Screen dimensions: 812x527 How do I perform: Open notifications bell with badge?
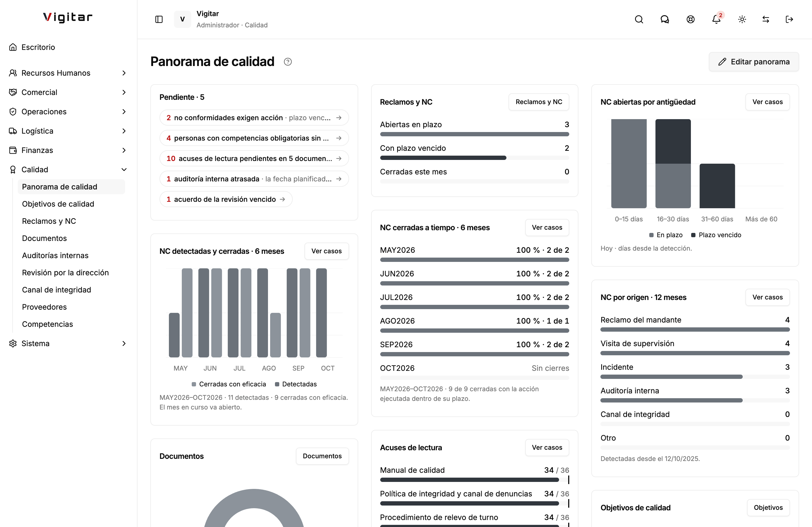pos(716,19)
